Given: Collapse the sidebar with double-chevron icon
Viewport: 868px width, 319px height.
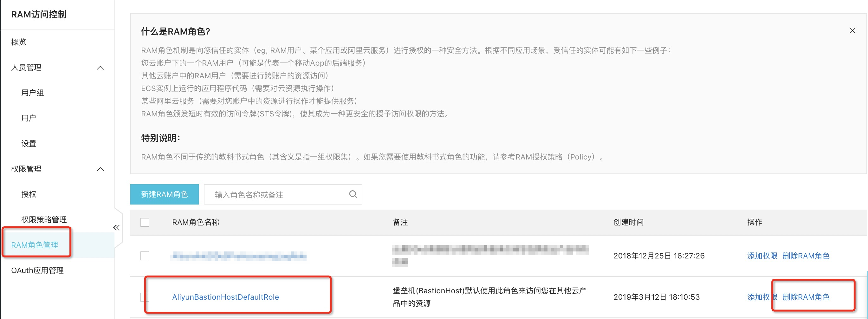Looking at the screenshot, I should [116, 228].
